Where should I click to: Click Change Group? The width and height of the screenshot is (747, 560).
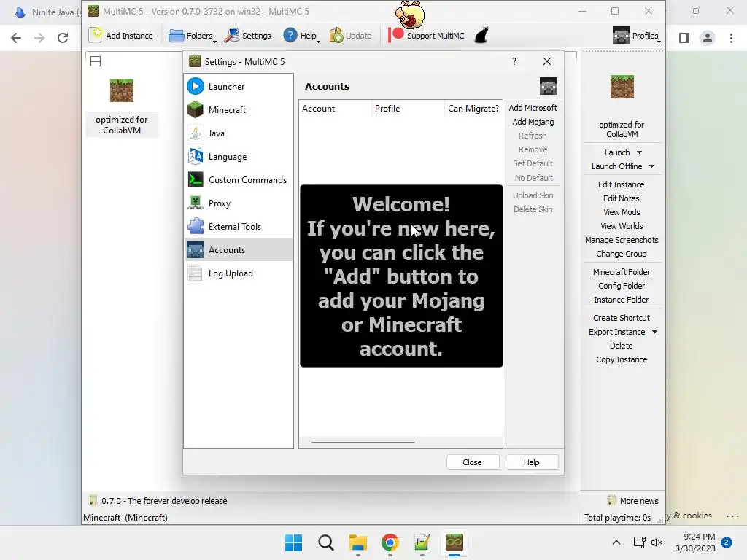[x=622, y=254]
